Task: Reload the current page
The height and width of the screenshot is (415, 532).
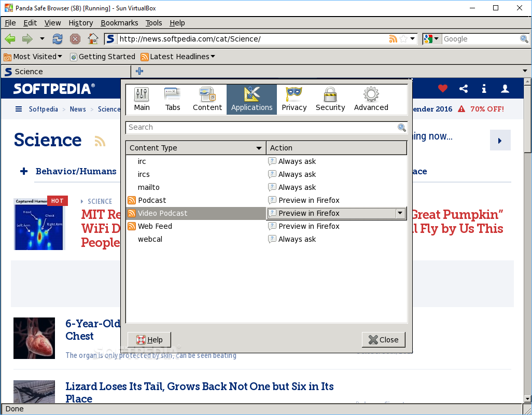Action: pos(58,39)
